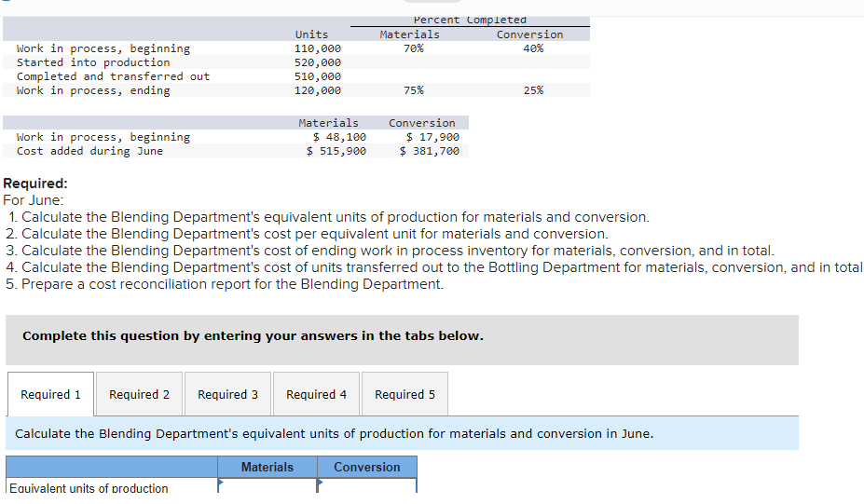Select the Conversion column header in answer table
Image resolution: width=864 pixels, height=504 pixels.
[x=367, y=467]
